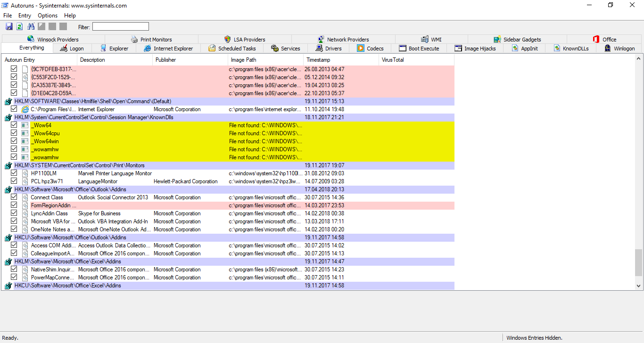Click the VirusTotal column header
This screenshot has height=343, width=644.
[x=416, y=60]
